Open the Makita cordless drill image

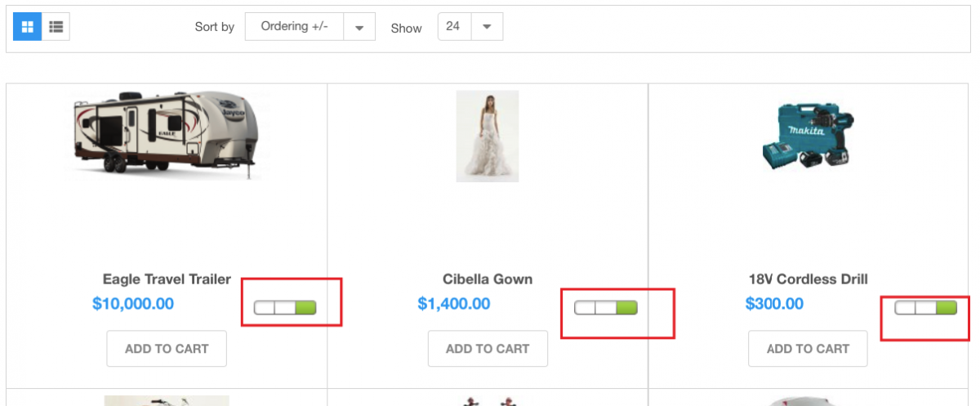[x=808, y=136]
